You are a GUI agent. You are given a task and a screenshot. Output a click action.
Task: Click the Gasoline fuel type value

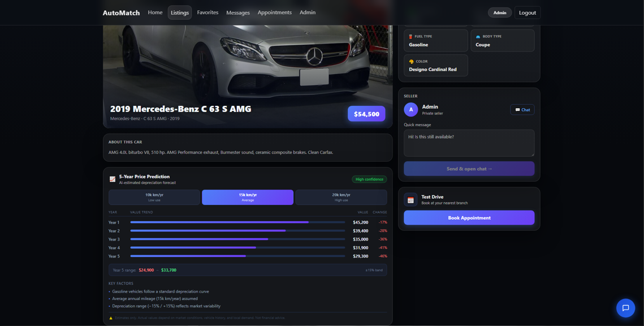pyautogui.click(x=418, y=44)
